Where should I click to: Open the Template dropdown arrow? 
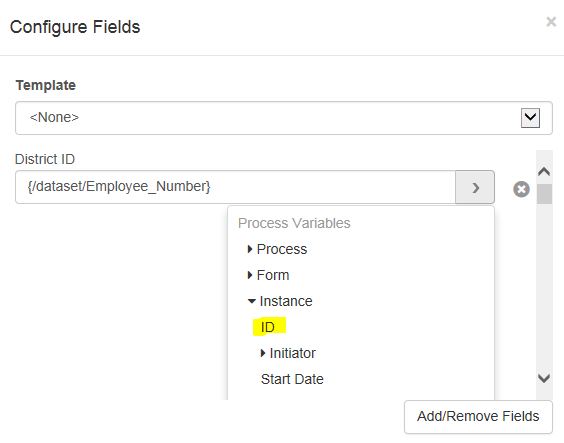[x=530, y=118]
